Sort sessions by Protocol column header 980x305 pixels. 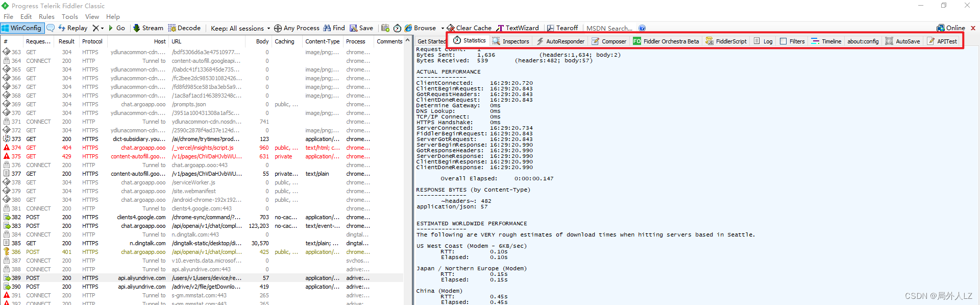(x=92, y=41)
